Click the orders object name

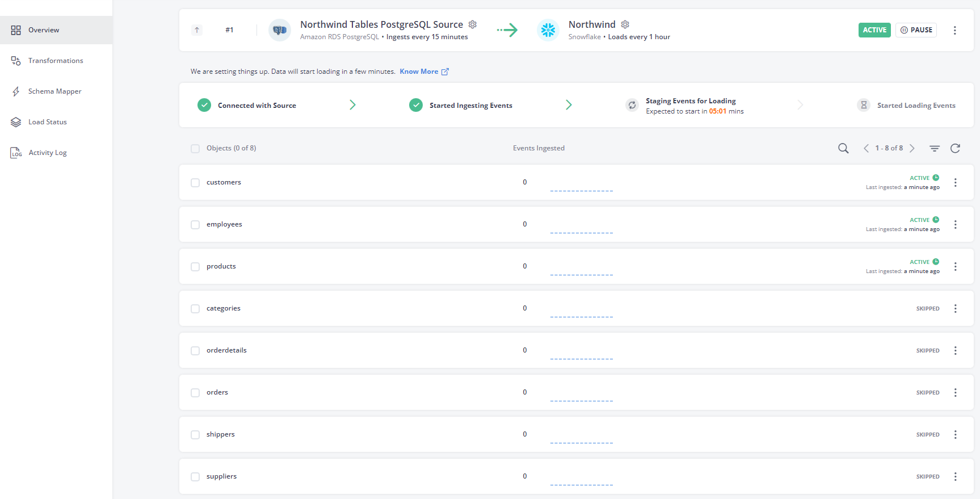coord(217,392)
